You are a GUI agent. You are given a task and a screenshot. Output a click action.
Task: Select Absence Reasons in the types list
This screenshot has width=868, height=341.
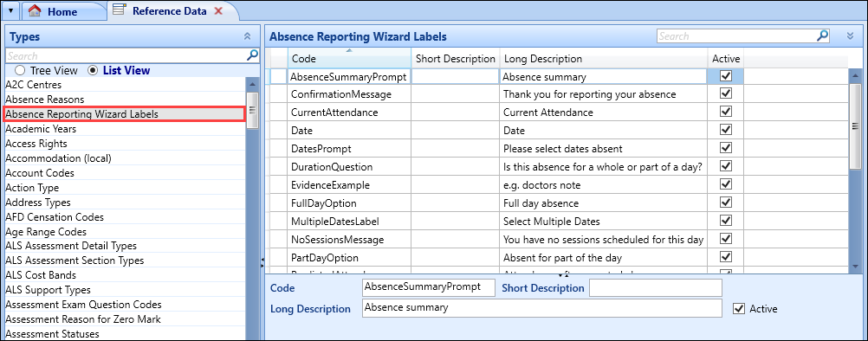pyautogui.click(x=125, y=100)
